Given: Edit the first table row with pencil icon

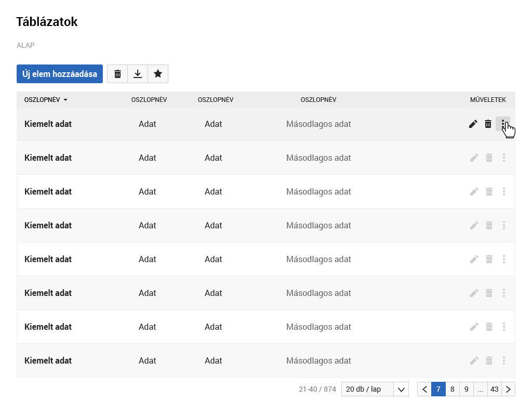Looking at the screenshot, I should tap(473, 124).
